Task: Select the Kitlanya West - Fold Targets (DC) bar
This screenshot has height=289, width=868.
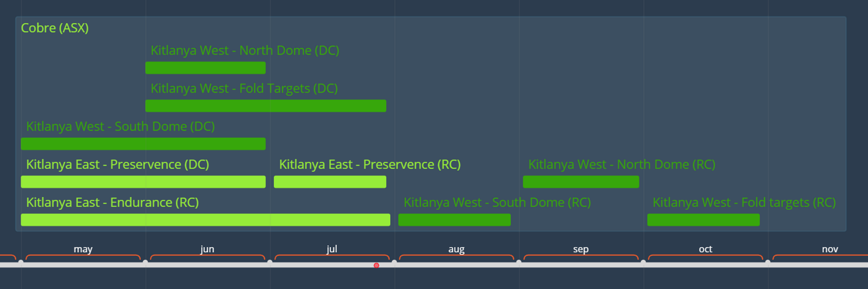Action: [266, 106]
